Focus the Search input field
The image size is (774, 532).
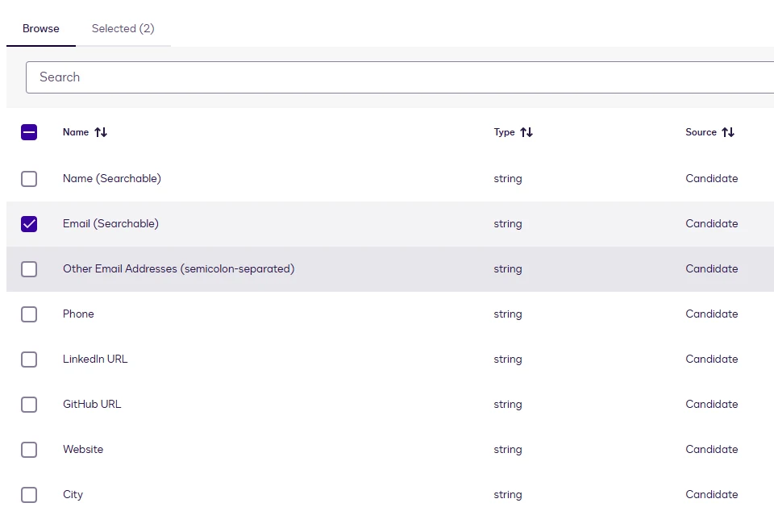tap(400, 77)
